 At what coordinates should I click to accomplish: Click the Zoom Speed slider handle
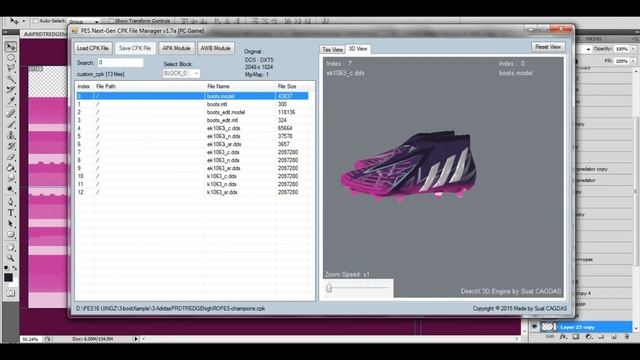[329, 289]
